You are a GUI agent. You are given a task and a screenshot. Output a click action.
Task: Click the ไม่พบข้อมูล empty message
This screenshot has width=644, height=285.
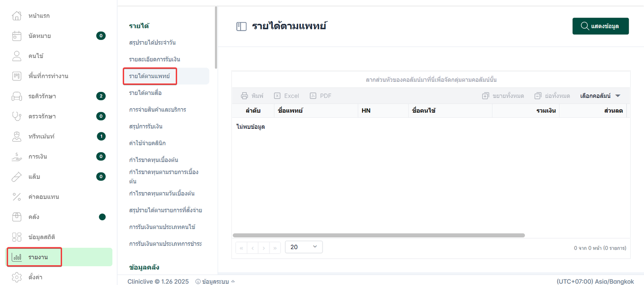click(x=251, y=126)
